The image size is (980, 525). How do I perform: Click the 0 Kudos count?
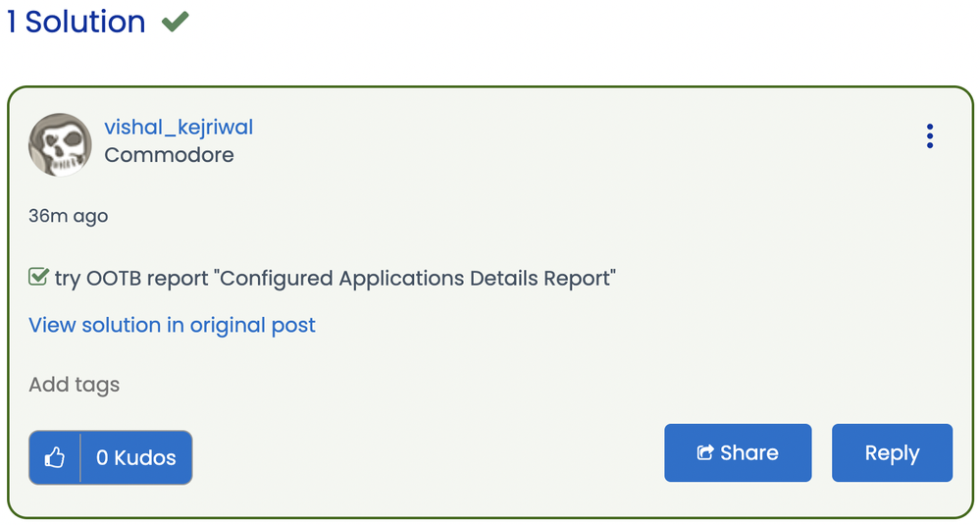(x=136, y=457)
